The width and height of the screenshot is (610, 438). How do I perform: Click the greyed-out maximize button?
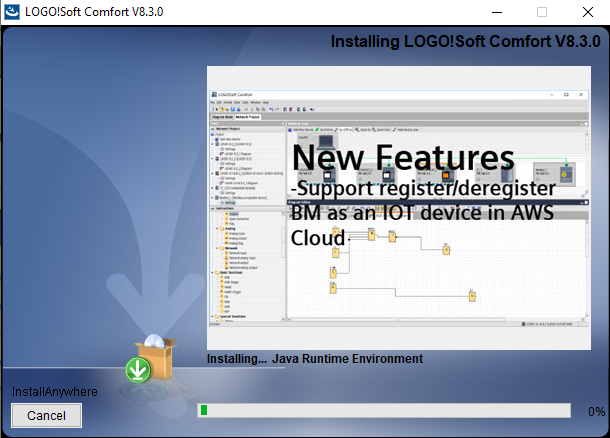click(541, 12)
